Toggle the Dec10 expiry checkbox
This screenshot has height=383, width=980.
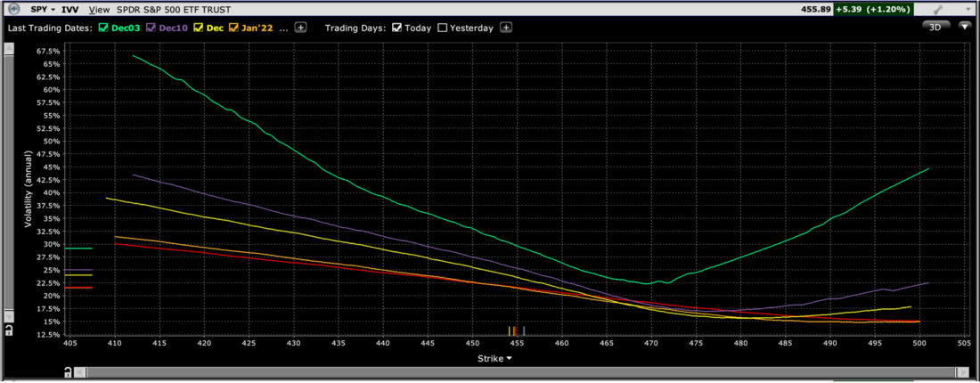151,28
